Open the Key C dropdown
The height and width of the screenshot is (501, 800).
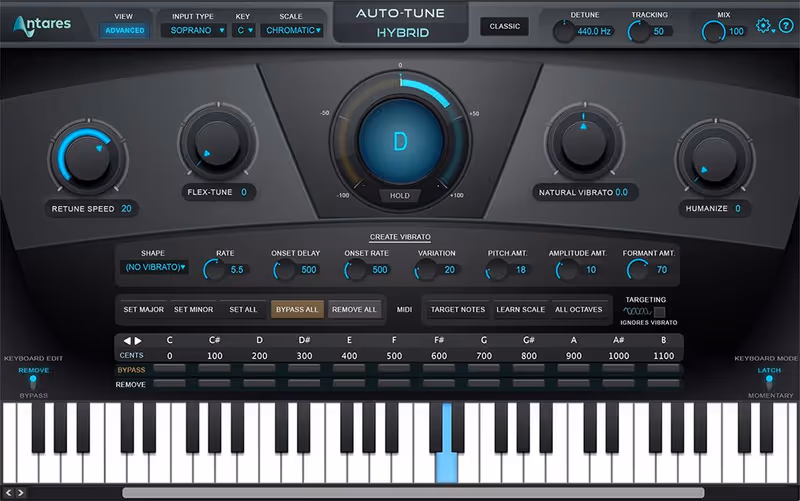point(244,31)
